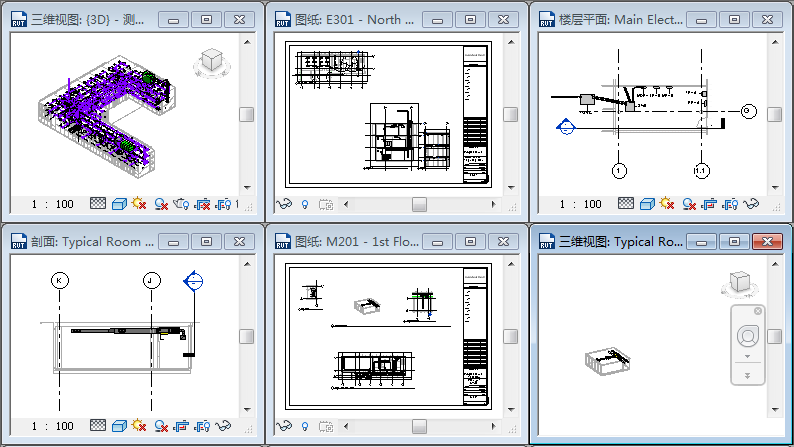Toggle Sun Path in the Main Electrical floor plan

tap(666, 204)
